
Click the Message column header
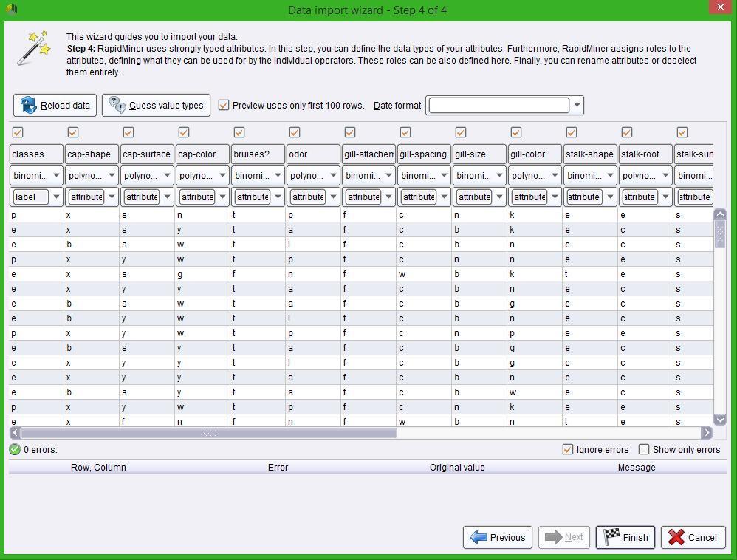[637, 468]
